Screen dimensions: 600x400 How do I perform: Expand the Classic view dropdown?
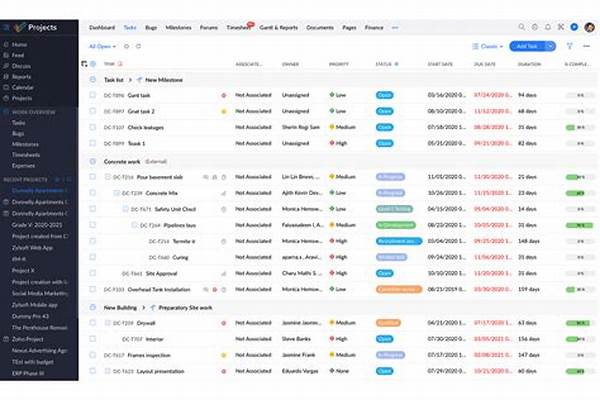pyautogui.click(x=486, y=46)
